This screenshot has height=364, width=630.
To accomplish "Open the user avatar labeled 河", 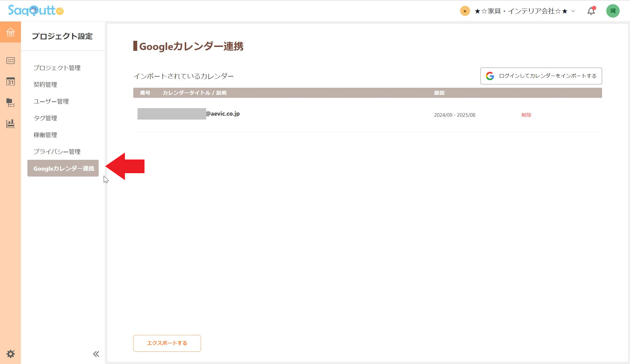I will [x=613, y=11].
